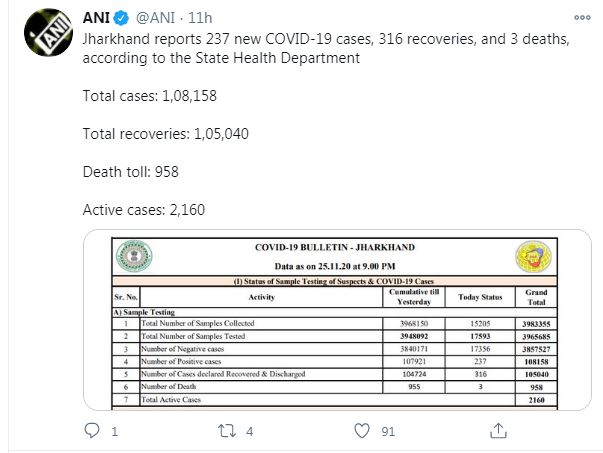Screen dimensions: 603x453
Task: Click the reply count number 1
Action: [x=115, y=432]
